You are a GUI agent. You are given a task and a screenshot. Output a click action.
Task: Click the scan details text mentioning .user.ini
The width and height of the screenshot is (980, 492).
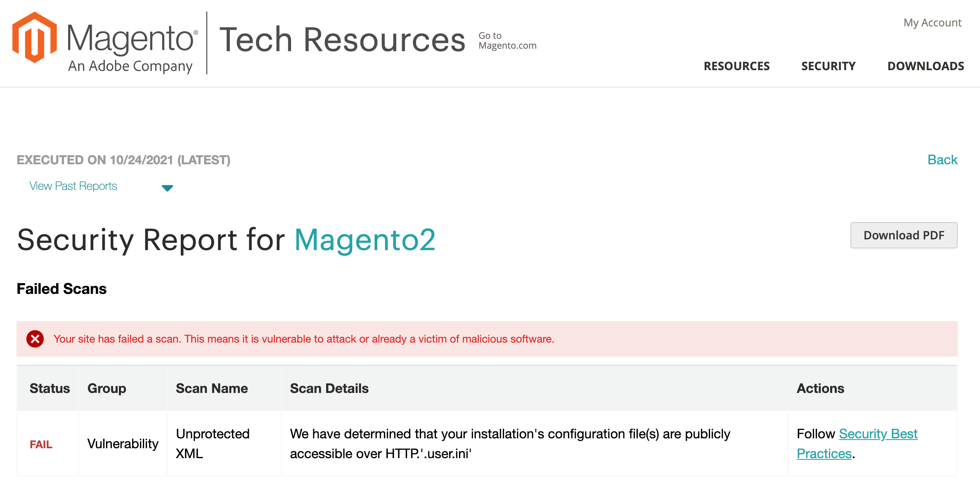(510, 444)
